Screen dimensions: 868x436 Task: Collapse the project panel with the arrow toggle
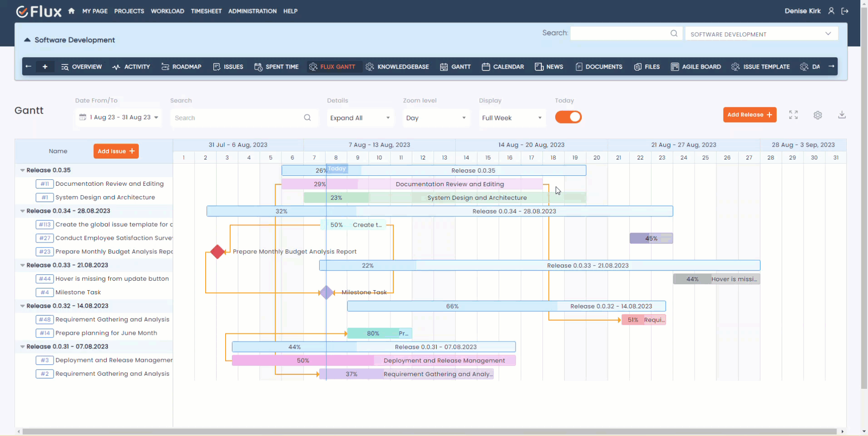coord(28,40)
